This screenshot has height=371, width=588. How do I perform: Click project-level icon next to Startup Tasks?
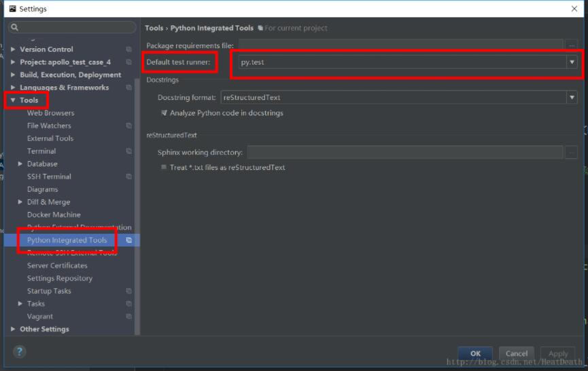point(128,291)
